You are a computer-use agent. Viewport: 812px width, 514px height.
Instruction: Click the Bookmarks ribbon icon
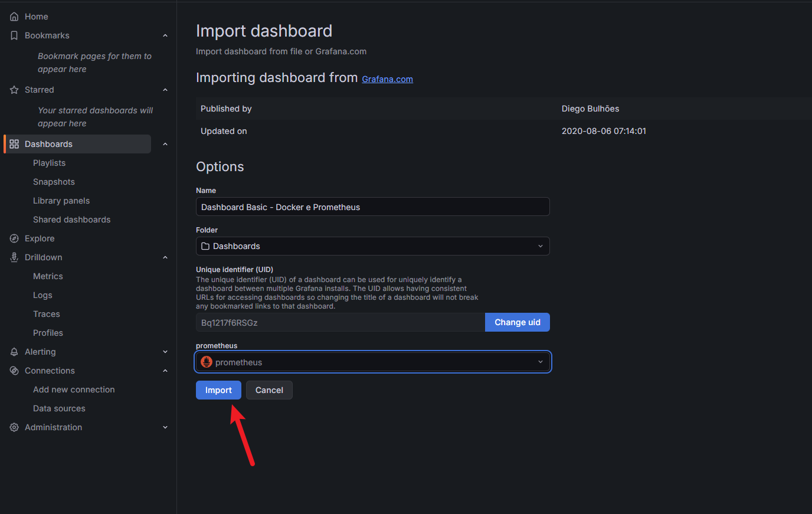click(x=14, y=35)
